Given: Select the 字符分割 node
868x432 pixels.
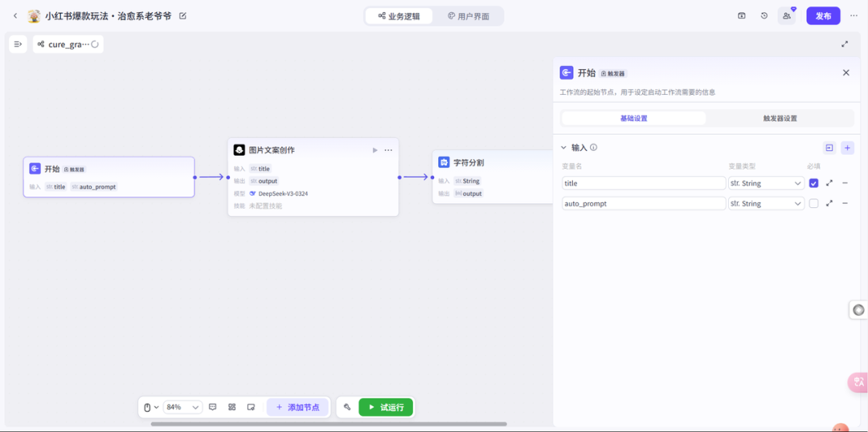Looking at the screenshot, I should [493, 177].
